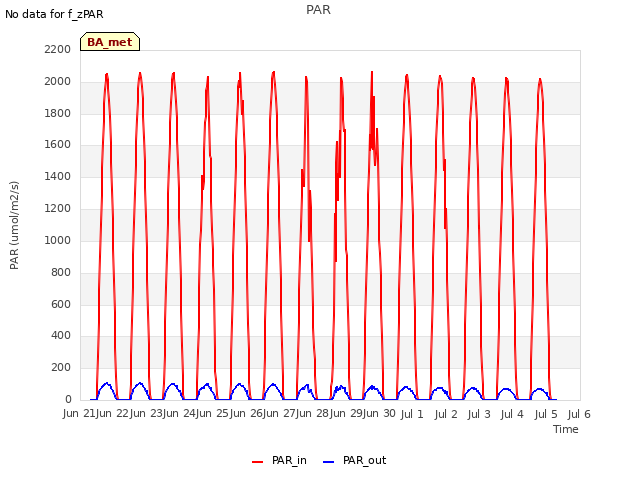Click the red PAR_in legend swatch

(x=258, y=462)
